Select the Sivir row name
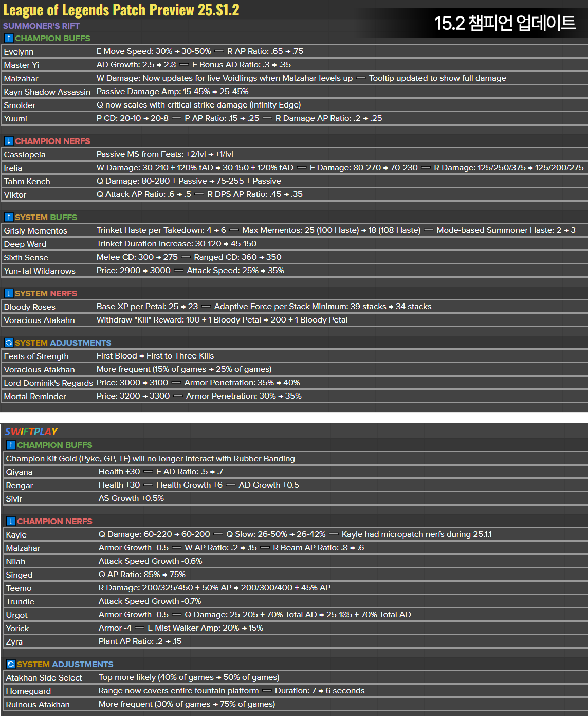Screen dimensions: 588x716 tap(14, 499)
